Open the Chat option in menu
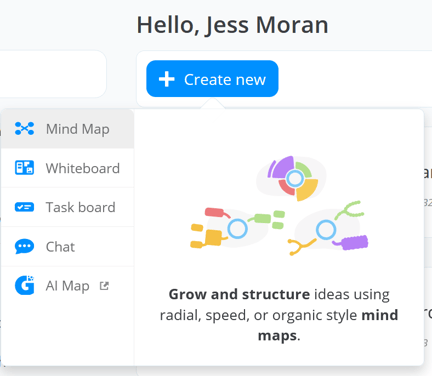Screen dimensions: 432x376 coord(68,247)
